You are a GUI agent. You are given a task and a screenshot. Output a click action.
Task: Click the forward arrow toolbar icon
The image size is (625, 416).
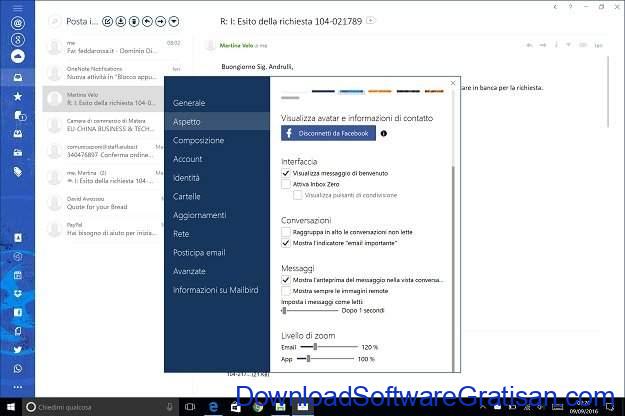161,22
